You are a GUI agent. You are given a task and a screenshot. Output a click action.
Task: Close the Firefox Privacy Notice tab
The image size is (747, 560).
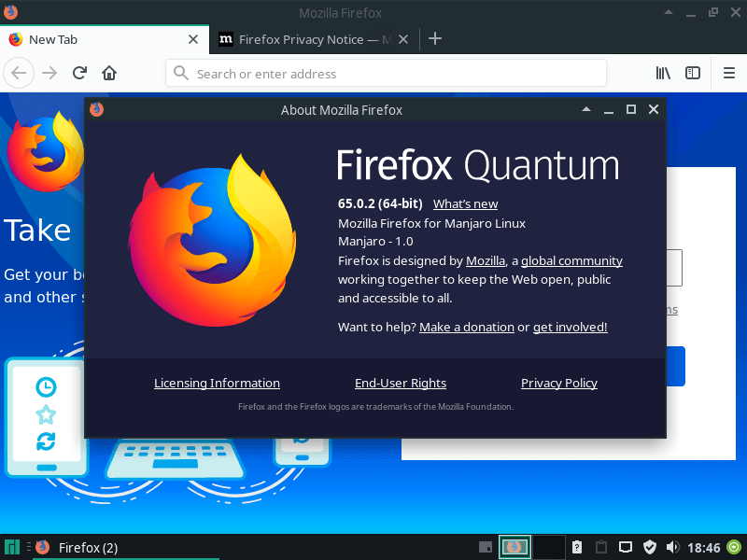(403, 39)
